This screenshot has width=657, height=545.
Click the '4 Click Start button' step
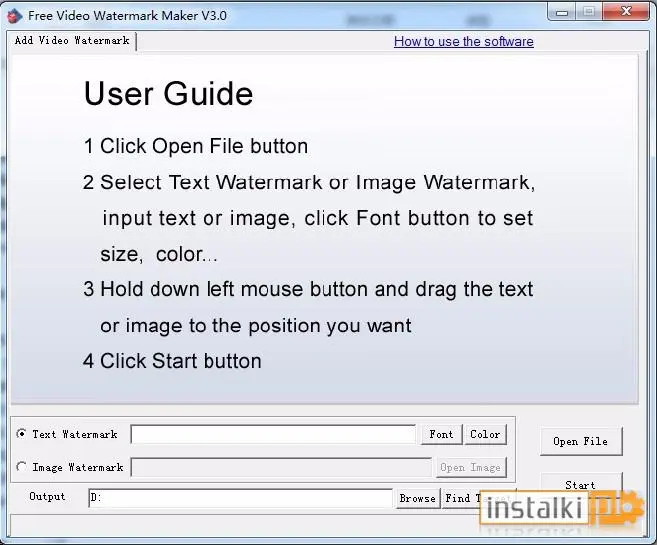[x=172, y=361]
